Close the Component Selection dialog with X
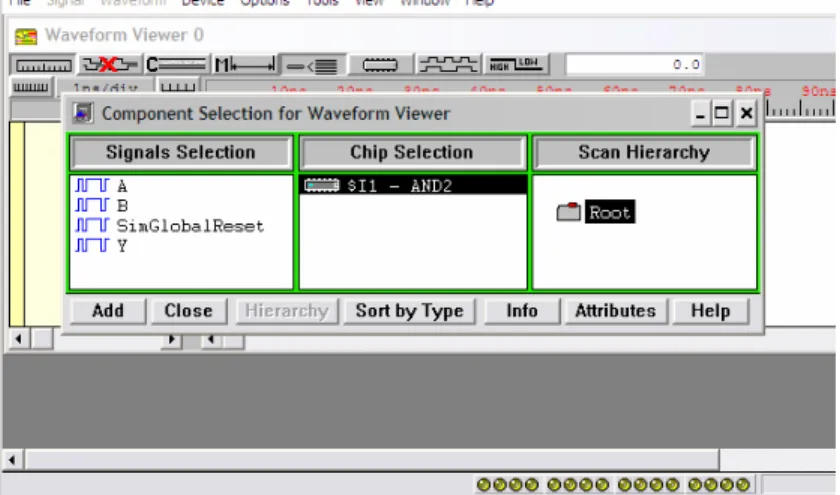 pos(746,114)
